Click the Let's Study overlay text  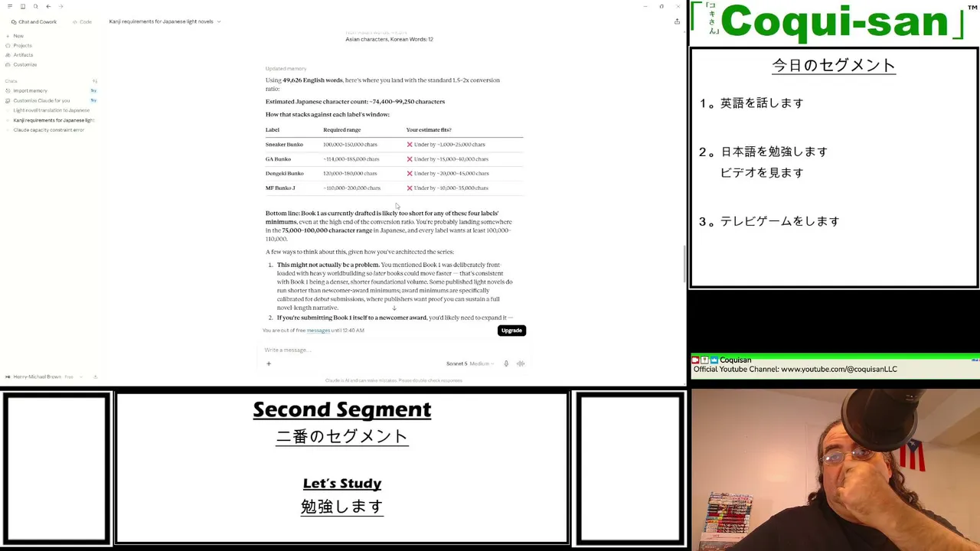342,484
